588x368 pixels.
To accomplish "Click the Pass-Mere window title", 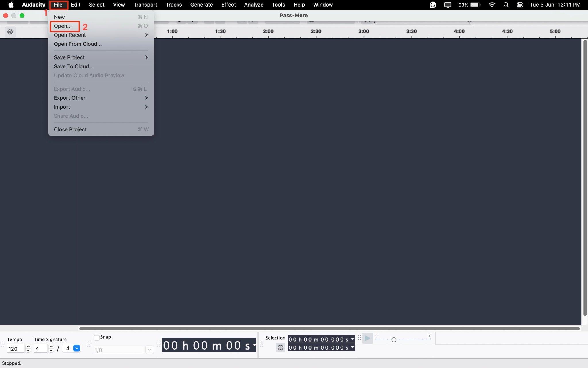I will pyautogui.click(x=294, y=16).
